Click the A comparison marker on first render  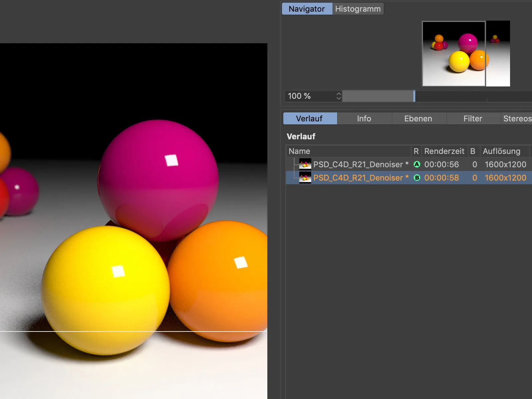417,164
